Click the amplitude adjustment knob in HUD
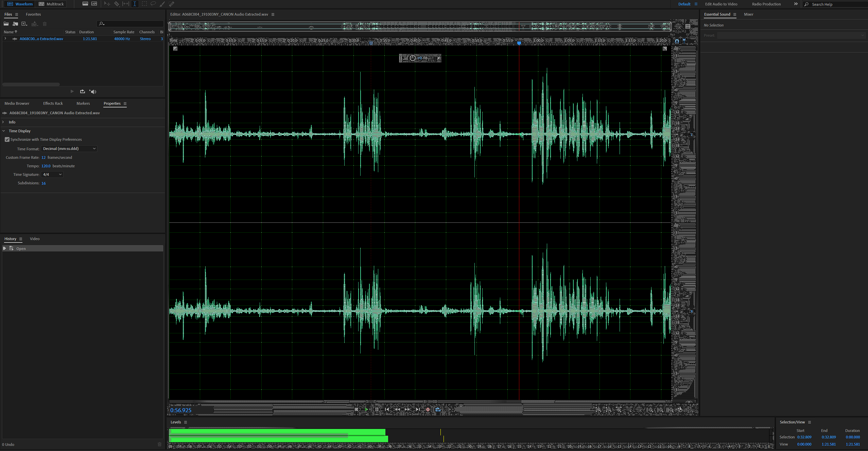Screen dimensions: 868x451 [412, 58]
